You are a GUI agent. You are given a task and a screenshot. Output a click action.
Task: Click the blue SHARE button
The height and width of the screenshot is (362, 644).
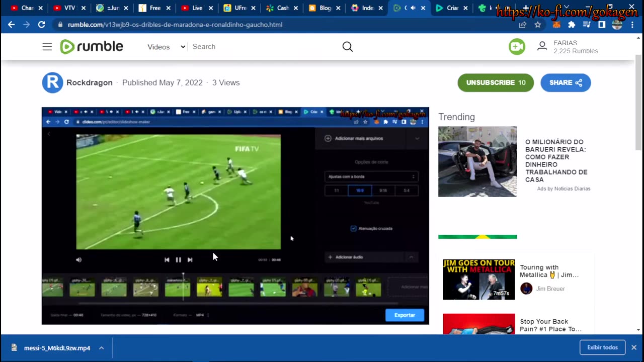(566, 82)
